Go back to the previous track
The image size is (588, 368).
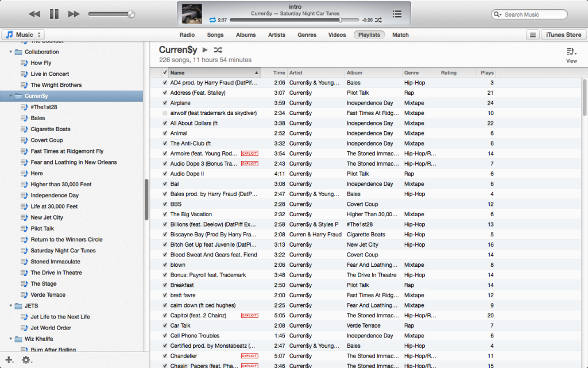click(x=34, y=14)
